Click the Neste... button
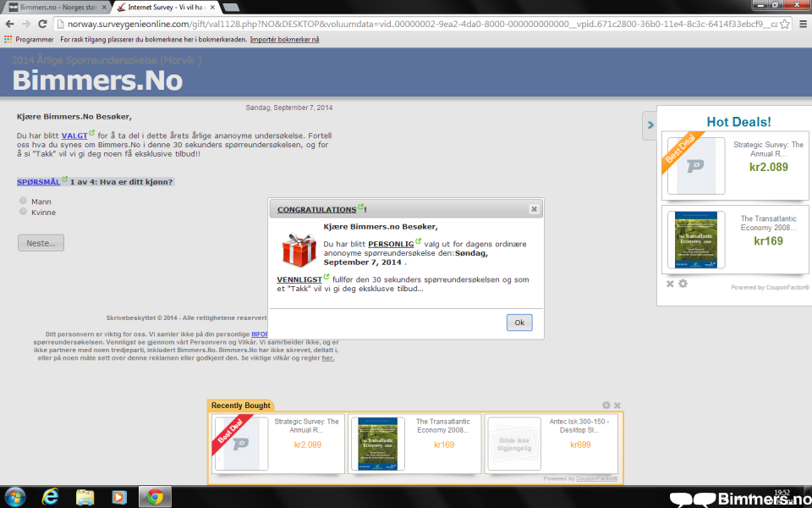This screenshot has height=508, width=812. point(41,243)
